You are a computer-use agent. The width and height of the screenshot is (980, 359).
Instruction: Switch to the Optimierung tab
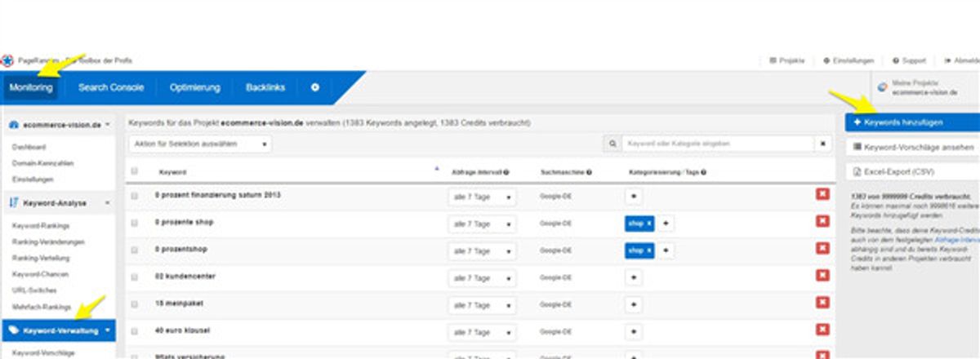(195, 87)
